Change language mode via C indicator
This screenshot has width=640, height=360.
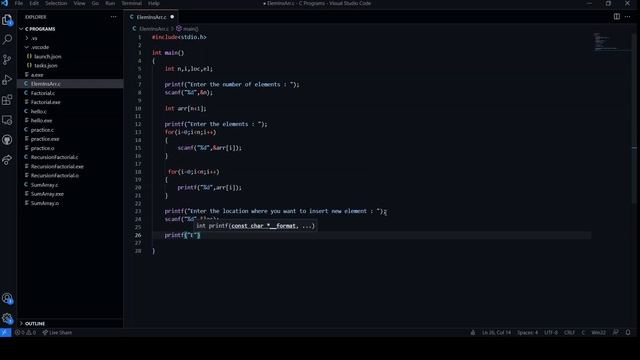click(x=583, y=333)
